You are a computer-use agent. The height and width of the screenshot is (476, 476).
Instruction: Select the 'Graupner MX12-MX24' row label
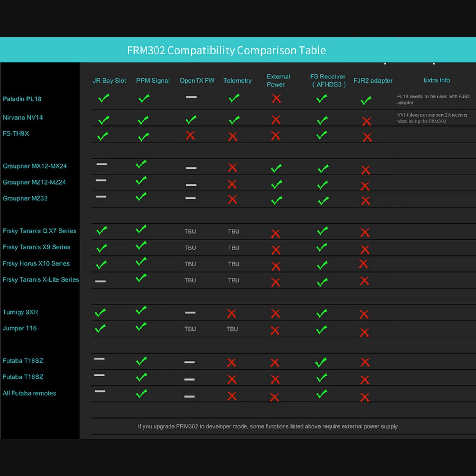(35, 166)
